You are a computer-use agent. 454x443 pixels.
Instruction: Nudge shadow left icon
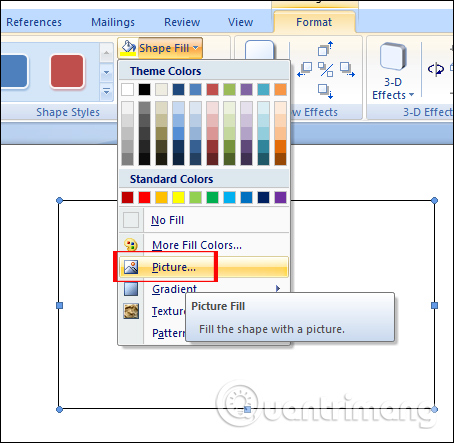[305, 69]
